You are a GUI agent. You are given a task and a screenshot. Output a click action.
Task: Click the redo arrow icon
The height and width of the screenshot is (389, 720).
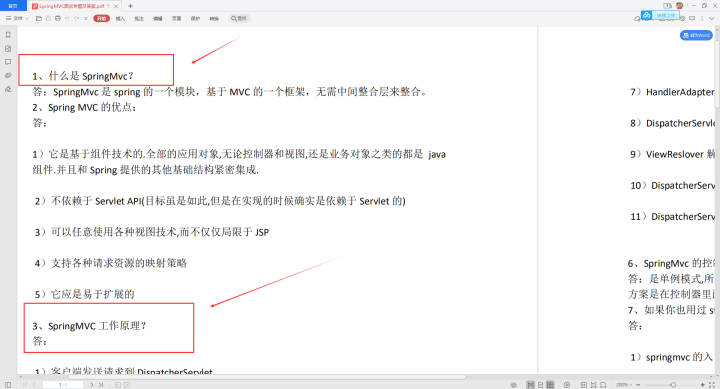(x=77, y=18)
